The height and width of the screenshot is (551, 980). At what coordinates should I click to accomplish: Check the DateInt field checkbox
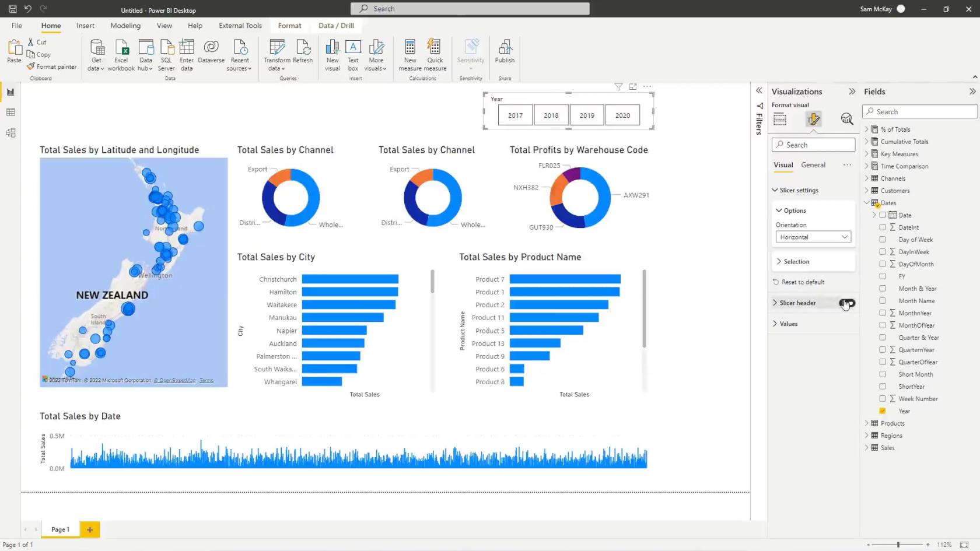coord(883,227)
